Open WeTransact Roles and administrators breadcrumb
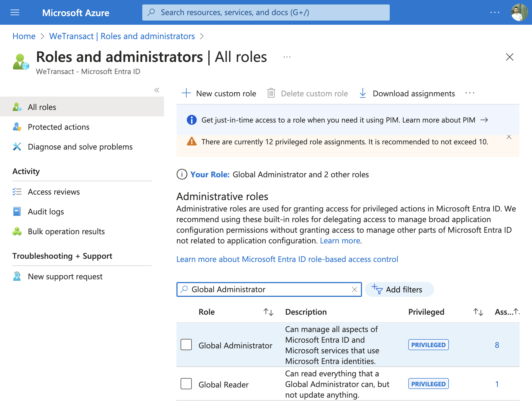This screenshot has width=532, height=412. coord(122,36)
